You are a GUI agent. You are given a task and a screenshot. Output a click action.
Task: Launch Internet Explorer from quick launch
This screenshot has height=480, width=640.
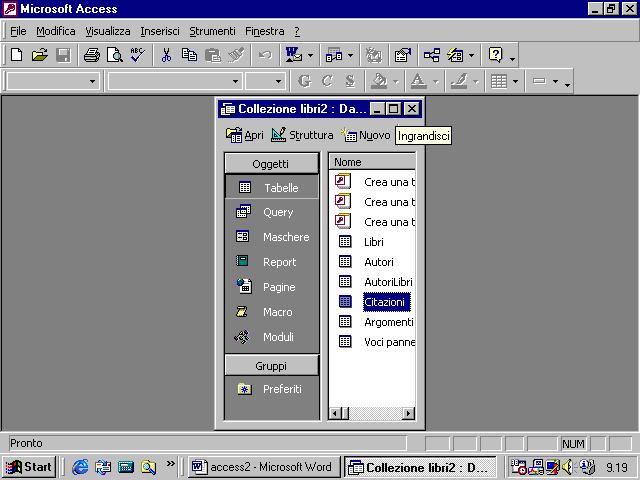click(x=80, y=467)
